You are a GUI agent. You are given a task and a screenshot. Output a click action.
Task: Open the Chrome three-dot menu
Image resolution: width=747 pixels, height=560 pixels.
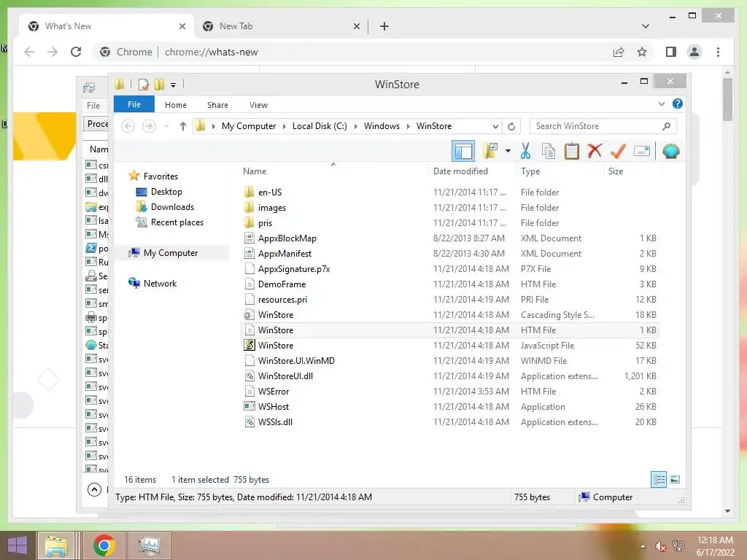718,52
